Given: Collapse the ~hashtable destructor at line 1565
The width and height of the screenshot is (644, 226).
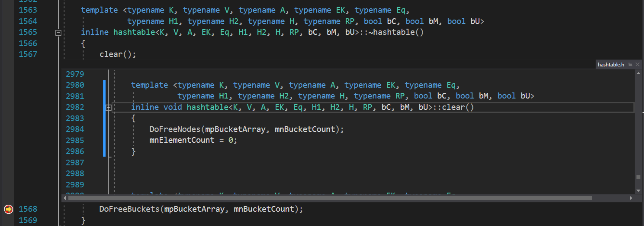Looking at the screenshot, I should [58, 33].
